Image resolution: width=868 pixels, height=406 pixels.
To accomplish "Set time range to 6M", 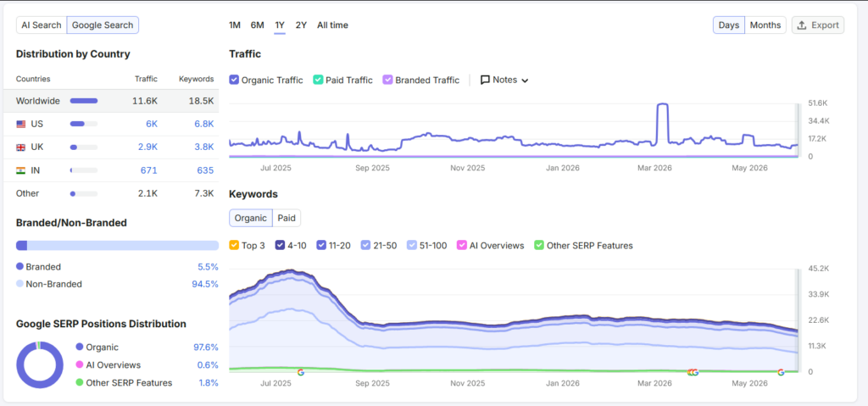I will point(258,25).
